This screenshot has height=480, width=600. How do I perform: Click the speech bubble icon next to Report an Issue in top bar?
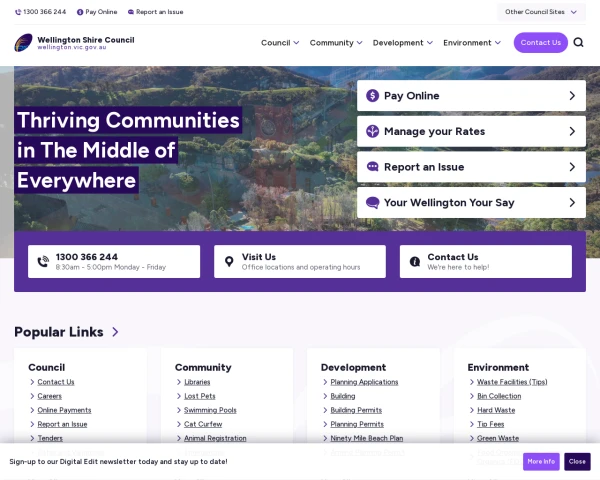[x=131, y=12]
